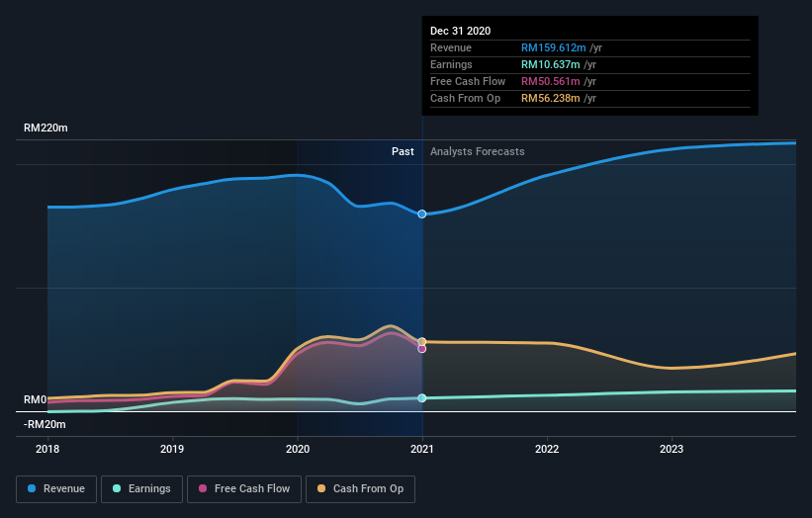Click the RM0 y-axis label
Image resolution: width=812 pixels, height=518 pixels.
coord(36,400)
